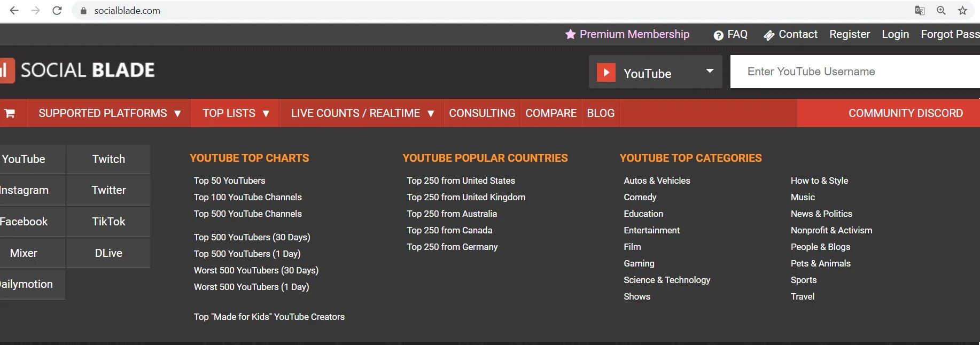Open Top 500 YouTube Channels

coord(247,214)
